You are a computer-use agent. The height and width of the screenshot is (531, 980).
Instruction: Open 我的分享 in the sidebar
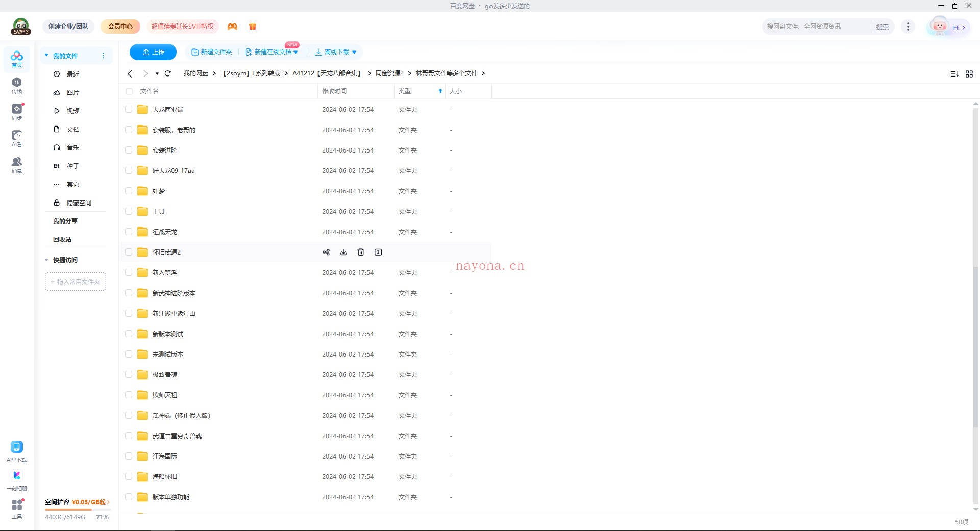pos(65,221)
